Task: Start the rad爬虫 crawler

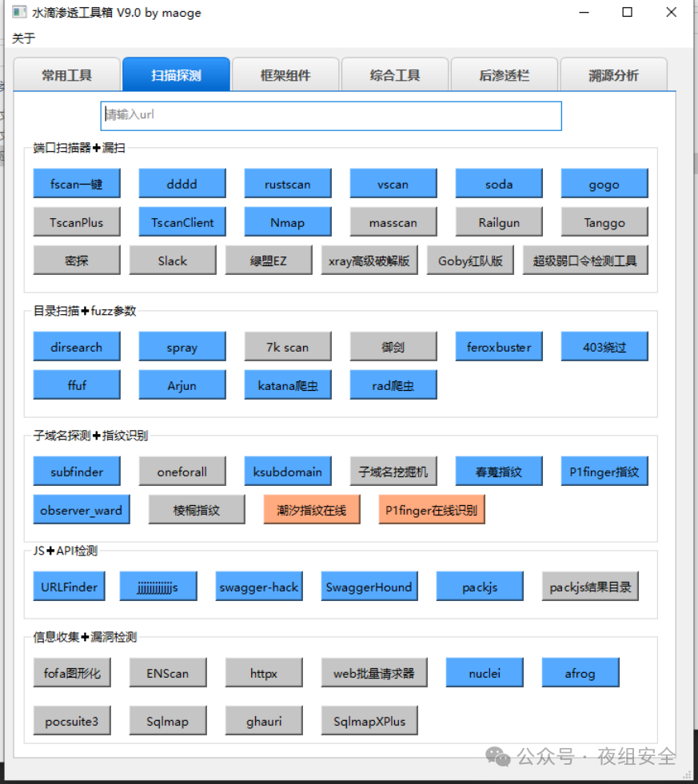Action: 393,385
